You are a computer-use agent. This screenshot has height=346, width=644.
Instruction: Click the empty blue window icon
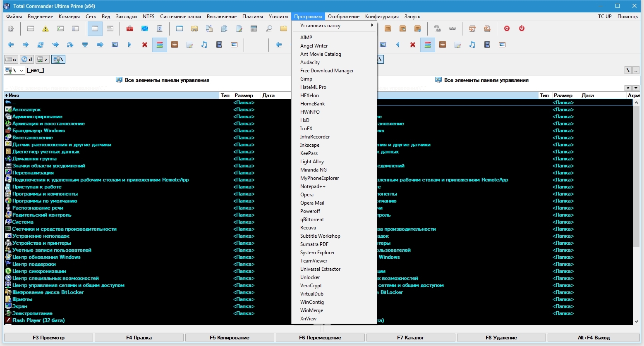[x=180, y=29]
